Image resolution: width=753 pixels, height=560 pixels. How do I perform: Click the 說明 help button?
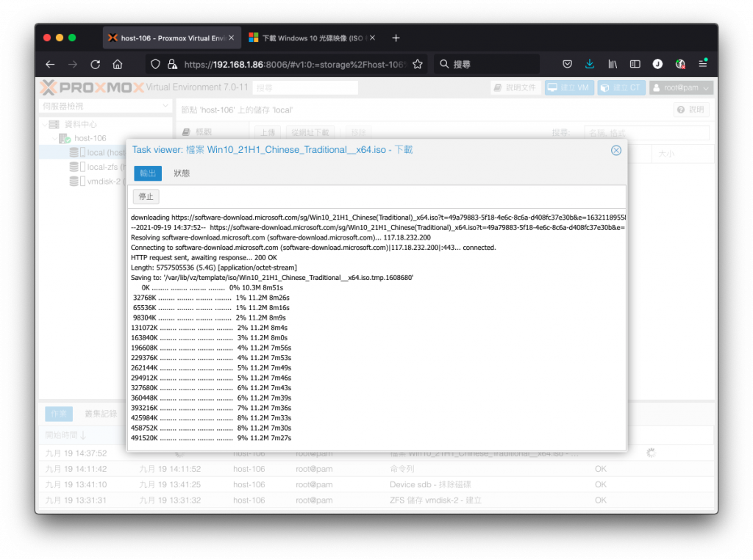coord(691,110)
